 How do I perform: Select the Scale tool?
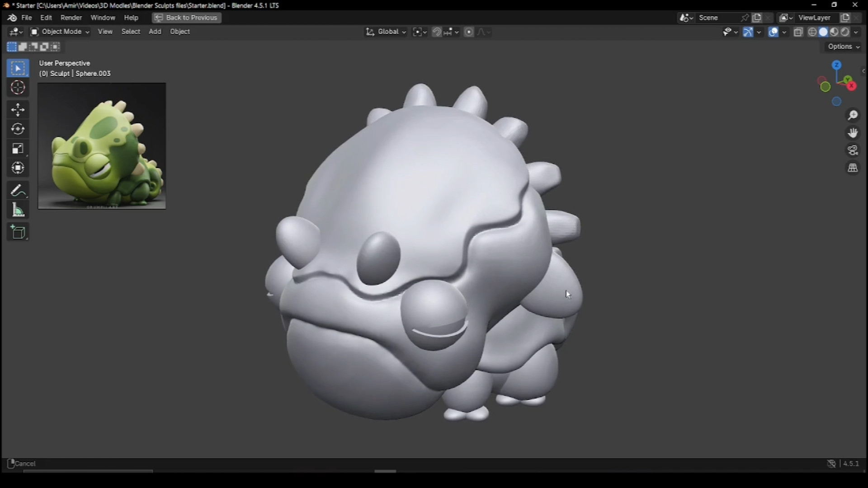(x=18, y=149)
